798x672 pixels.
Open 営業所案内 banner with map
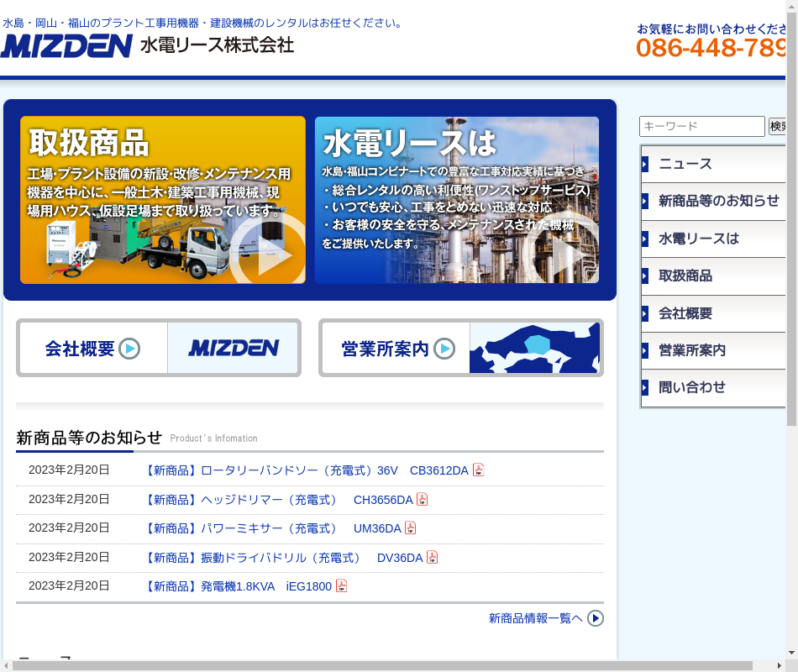tap(461, 348)
